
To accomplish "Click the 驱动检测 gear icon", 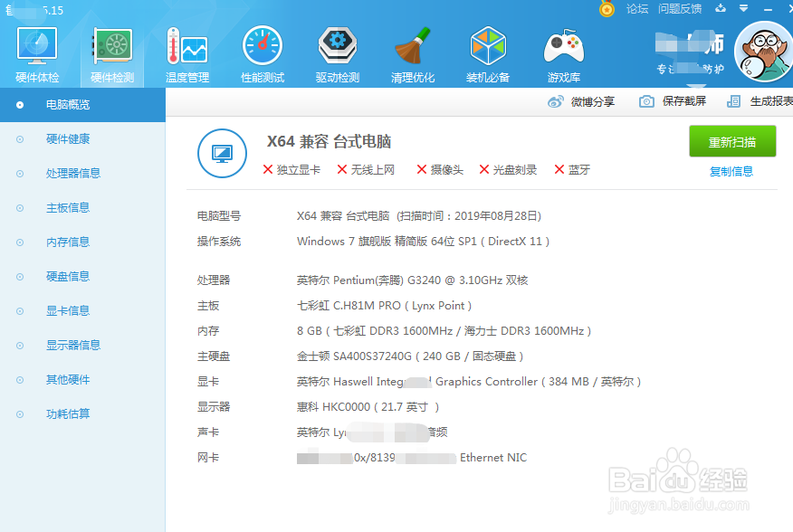I will tap(337, 45).
